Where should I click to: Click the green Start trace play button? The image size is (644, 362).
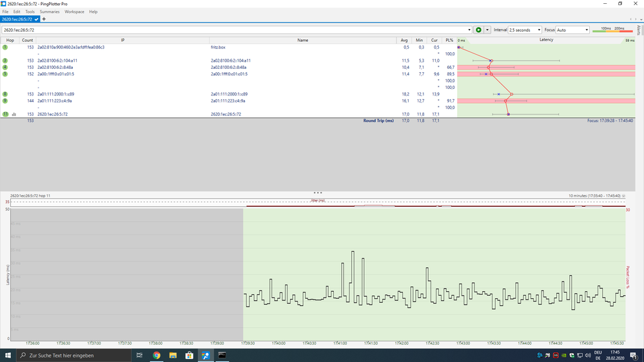pyautogui.click(x=478, y=30)
